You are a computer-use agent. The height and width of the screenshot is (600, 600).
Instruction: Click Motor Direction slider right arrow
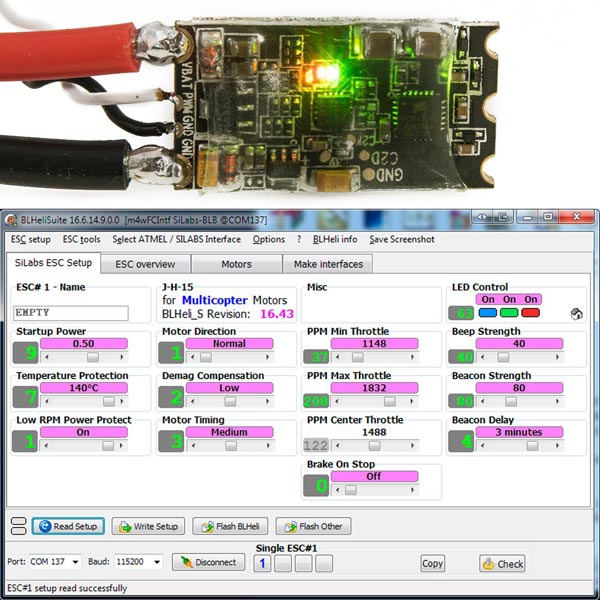[268, 357]
